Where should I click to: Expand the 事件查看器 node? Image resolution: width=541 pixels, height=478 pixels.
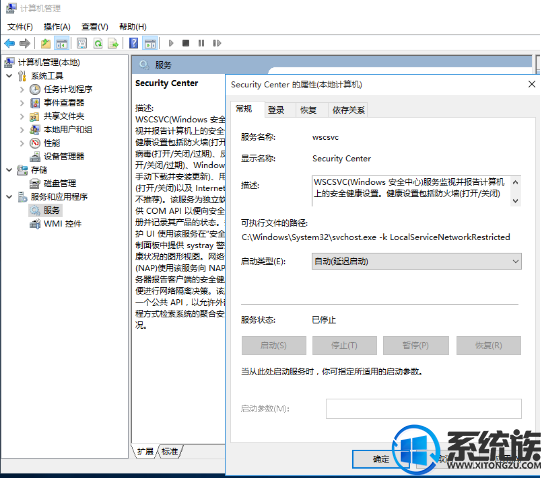click(22, 103)
